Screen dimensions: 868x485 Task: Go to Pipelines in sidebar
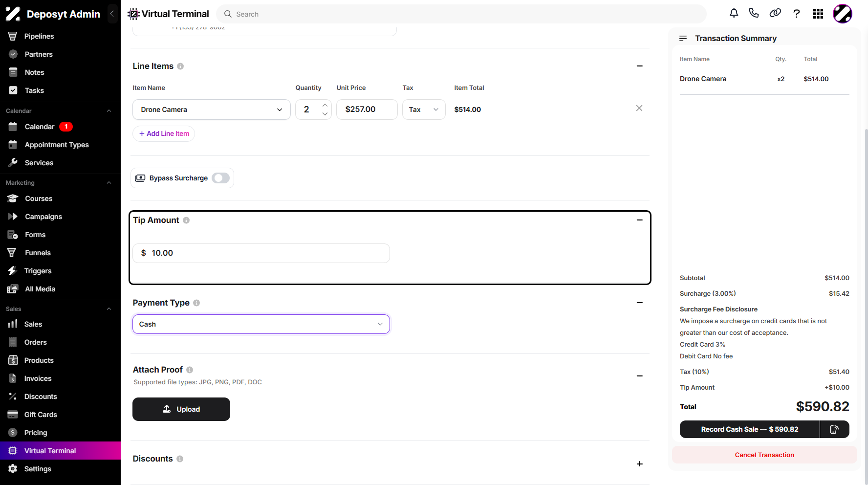(60, 36)
